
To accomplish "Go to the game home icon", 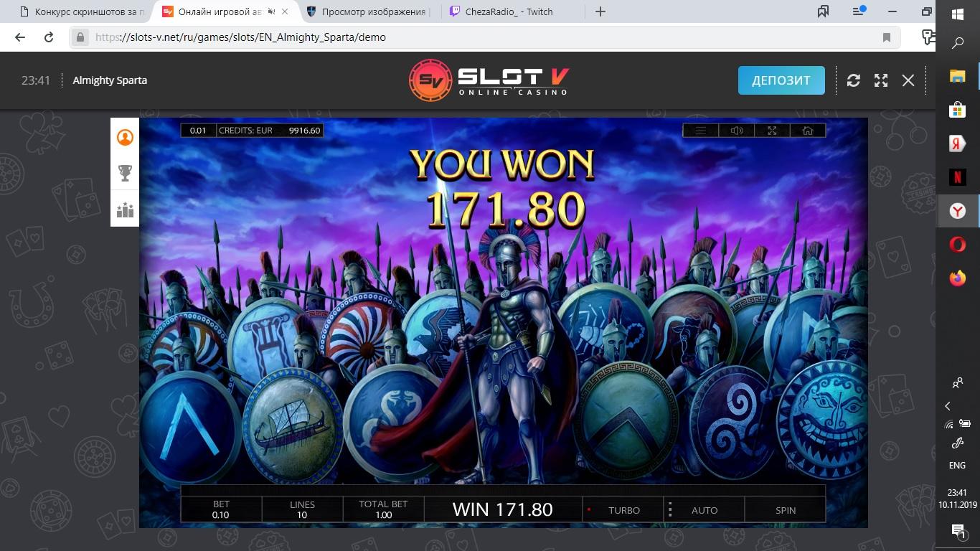I will point(808,131).
